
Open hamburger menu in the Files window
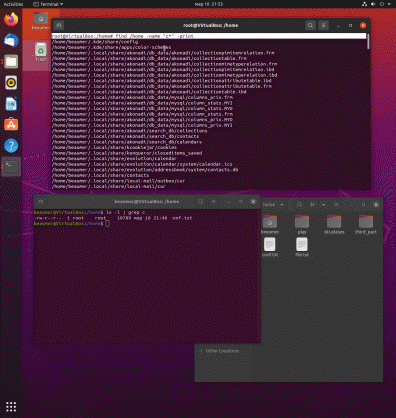(x=336, y=205)
